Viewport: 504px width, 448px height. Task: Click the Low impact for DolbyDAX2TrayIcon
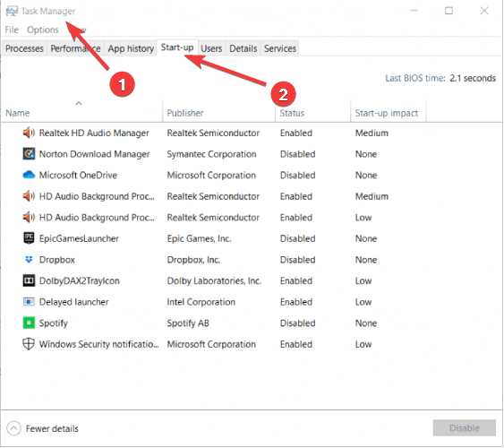click(363, 280)
